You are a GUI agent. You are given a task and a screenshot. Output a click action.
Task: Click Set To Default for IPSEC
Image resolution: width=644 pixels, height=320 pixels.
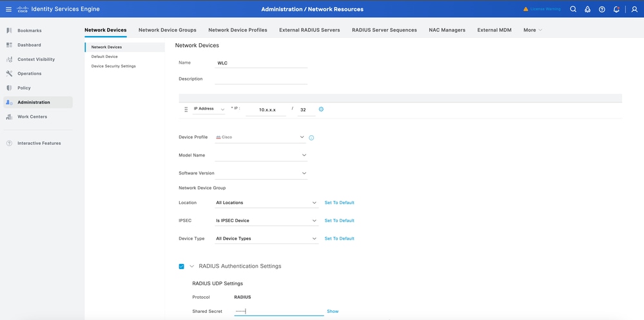[339, 221]
